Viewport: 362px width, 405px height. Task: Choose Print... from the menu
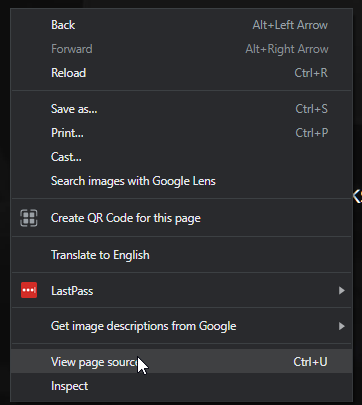point(182,133)
